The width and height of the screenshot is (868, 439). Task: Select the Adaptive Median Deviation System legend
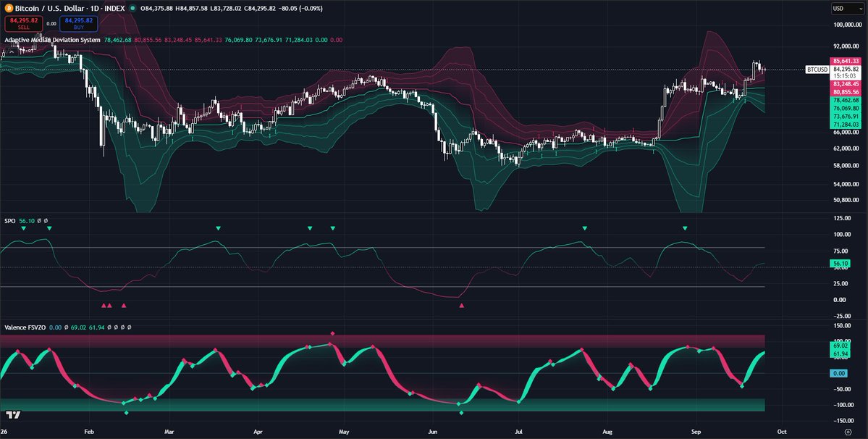[53, 40]
